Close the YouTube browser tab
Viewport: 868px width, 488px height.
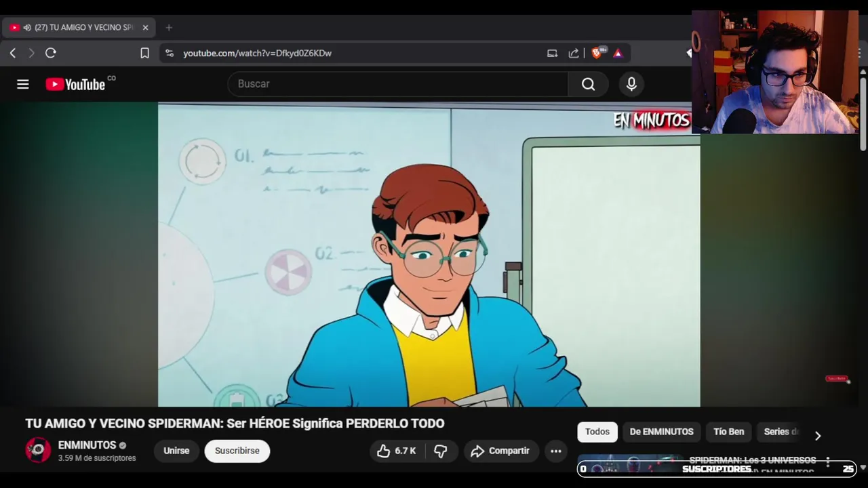[x=145, y=28]
